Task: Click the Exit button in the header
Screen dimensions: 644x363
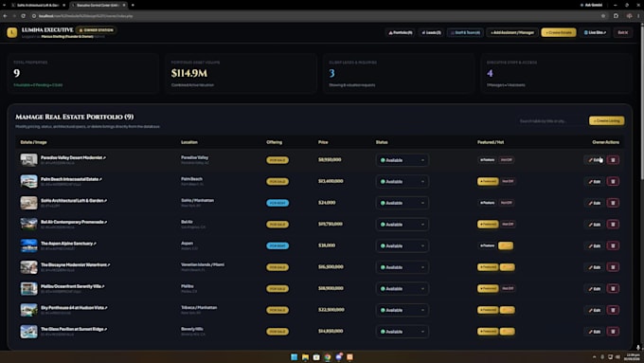Action: pyautogui.click(x=622, y=32)
